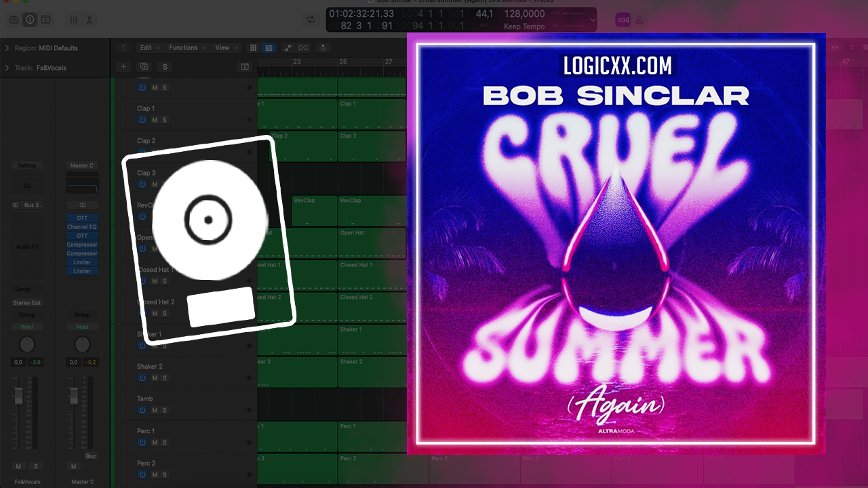Screen dimensions: 868x488
Task: Toggle power on the Clap 1 track
Action: click(x=142, y=120)
